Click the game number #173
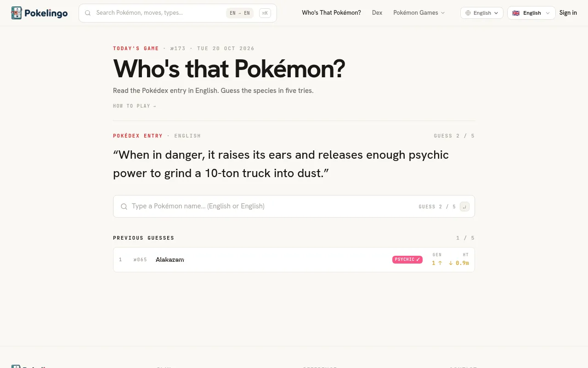The width and height of the screenshot is (588, 368). [x=178, y=48]
